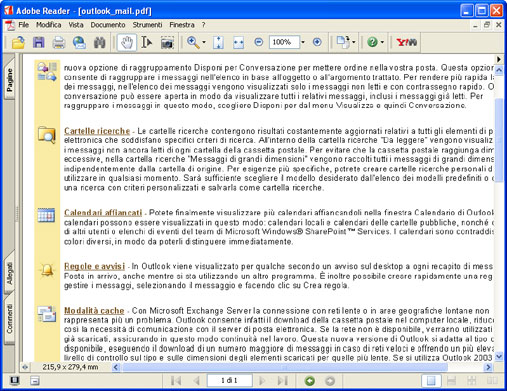
Task: Click the Open file folder icon
Action: [x=18, y=43]
